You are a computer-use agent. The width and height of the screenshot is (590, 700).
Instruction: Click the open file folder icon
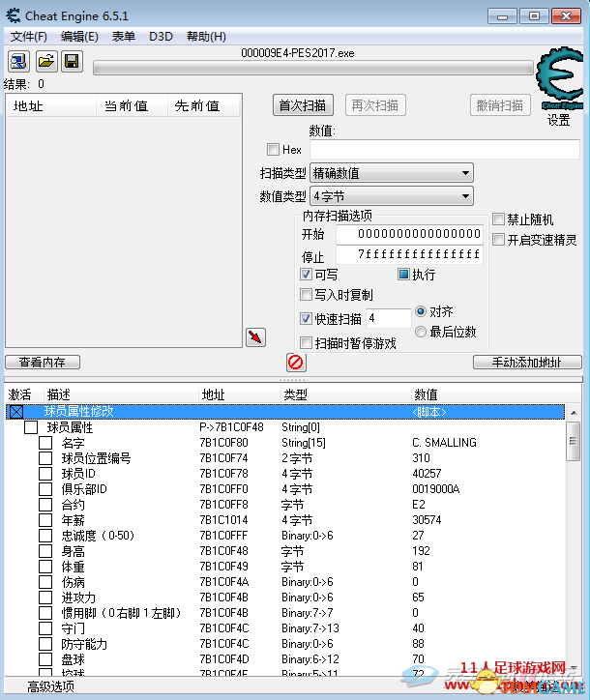click(46, 61)
